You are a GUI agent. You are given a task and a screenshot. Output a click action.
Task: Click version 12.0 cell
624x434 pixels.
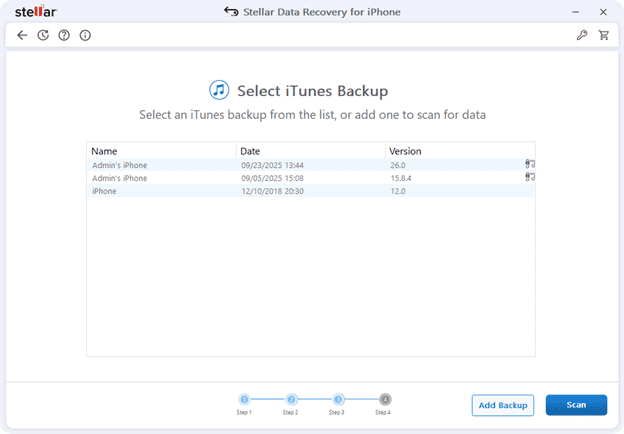[398, 191]
